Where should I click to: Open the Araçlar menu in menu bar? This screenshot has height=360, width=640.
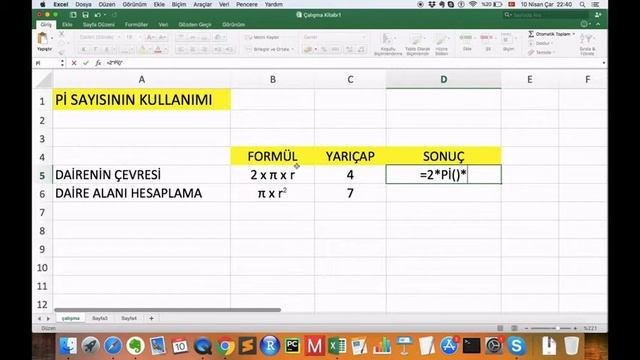202,4
